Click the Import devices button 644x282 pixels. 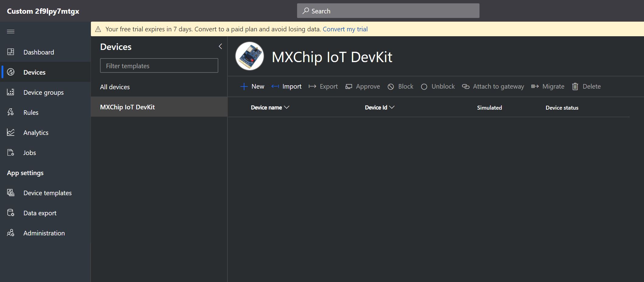286,86
